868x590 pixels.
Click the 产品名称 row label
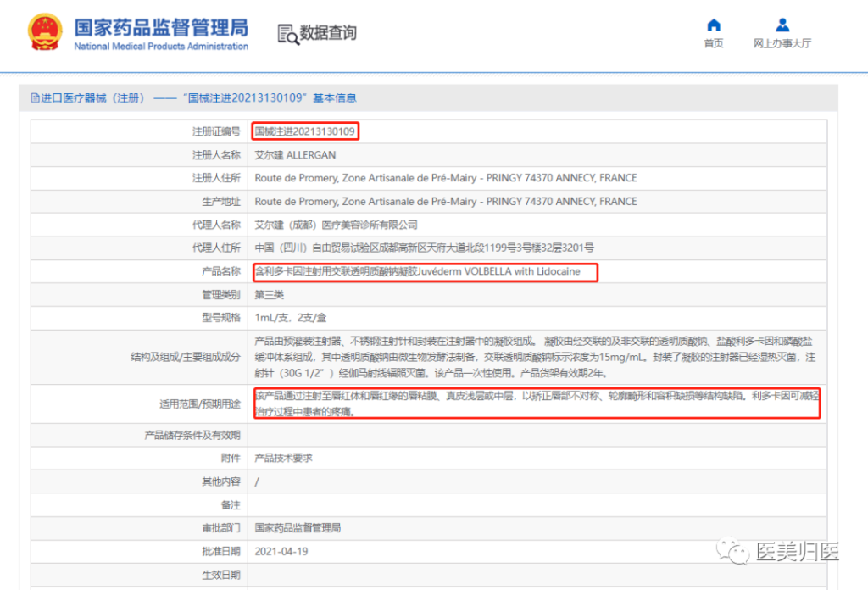tap(221, 271)
